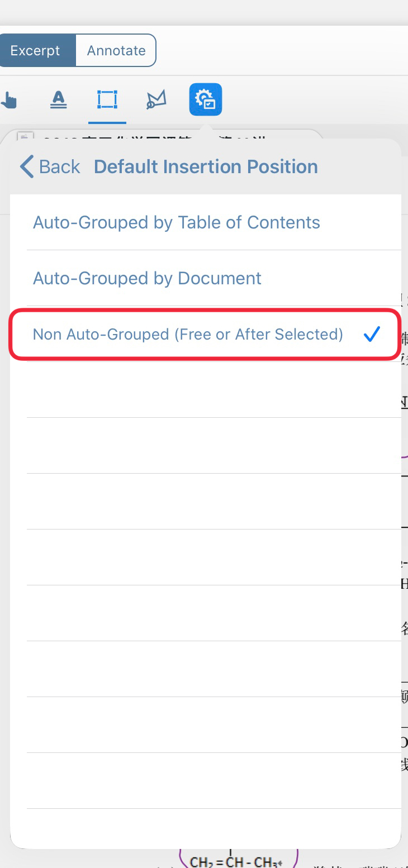Viewport: 408px width, 868px height.
Task: Pick the lasso selection tool
Action: (156, 100)
